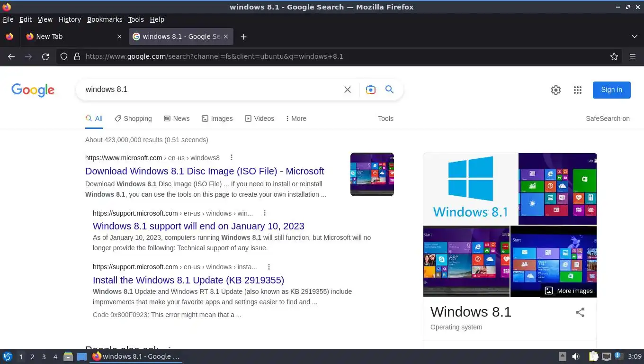Open options for support end result
The height and width of the screenshot is (364, 644).
click(x=265, y=213)
